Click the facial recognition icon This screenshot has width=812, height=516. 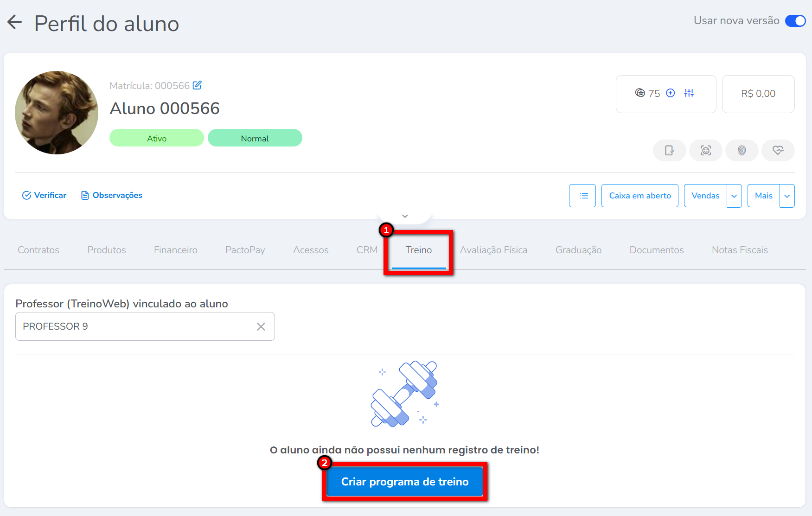[705, 151]
